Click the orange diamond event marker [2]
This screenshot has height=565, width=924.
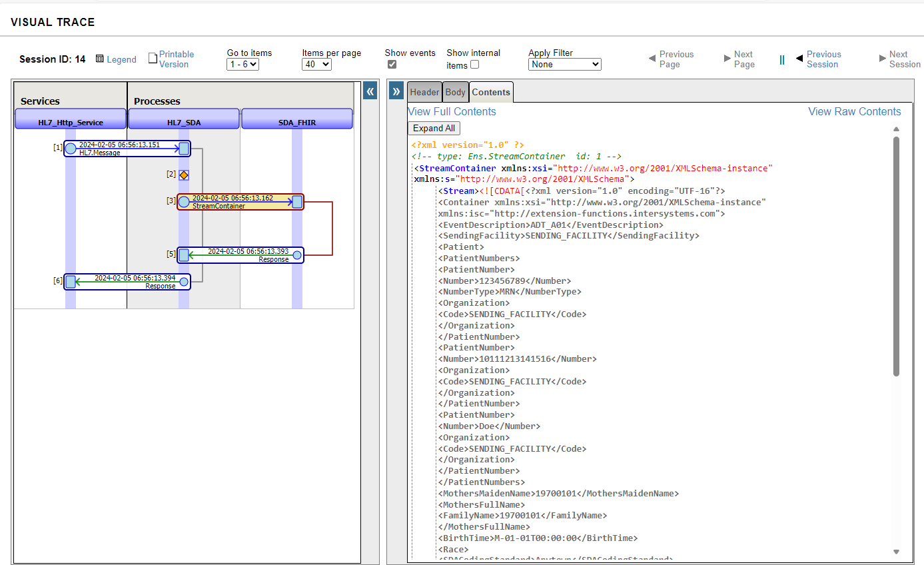click(184, 175)
